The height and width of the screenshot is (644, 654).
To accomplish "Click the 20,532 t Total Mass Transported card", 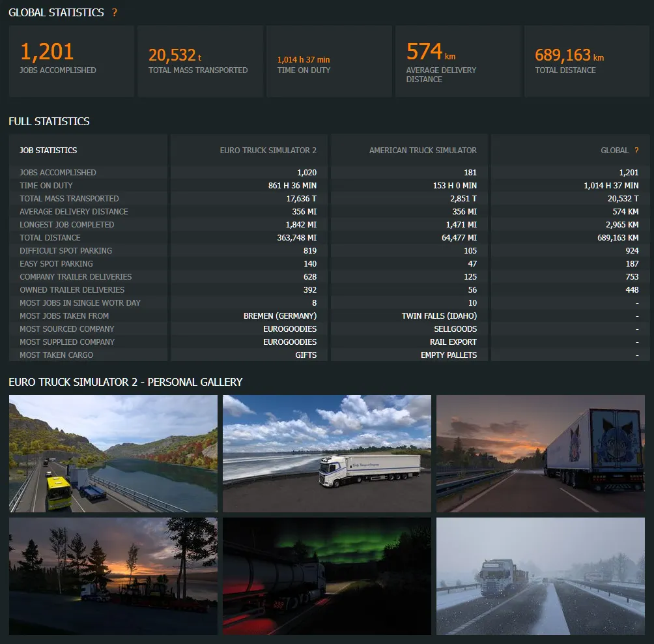I will click(x=200, y=61).
